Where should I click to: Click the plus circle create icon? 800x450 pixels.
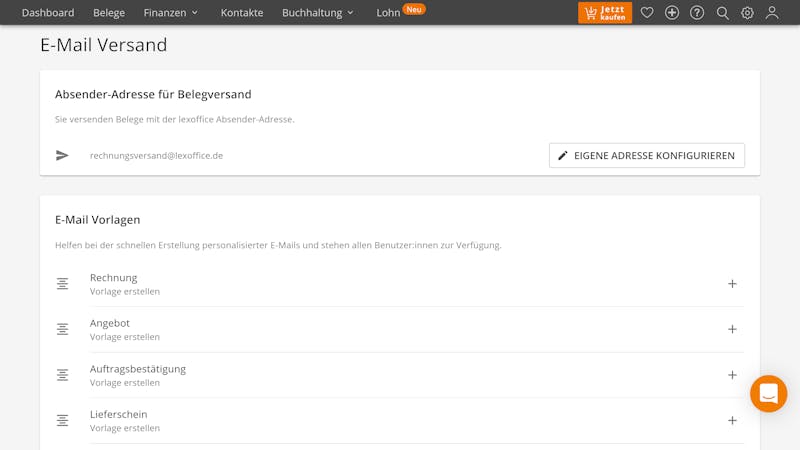672,13
